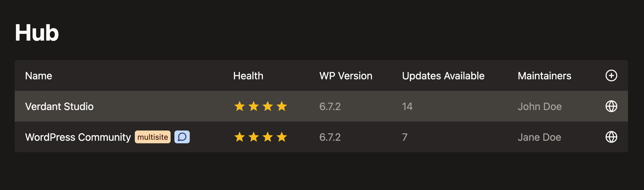The width and height of the screenshot is (644, 190).
Task: Click the add site plus icon
Action: [611, 75]
